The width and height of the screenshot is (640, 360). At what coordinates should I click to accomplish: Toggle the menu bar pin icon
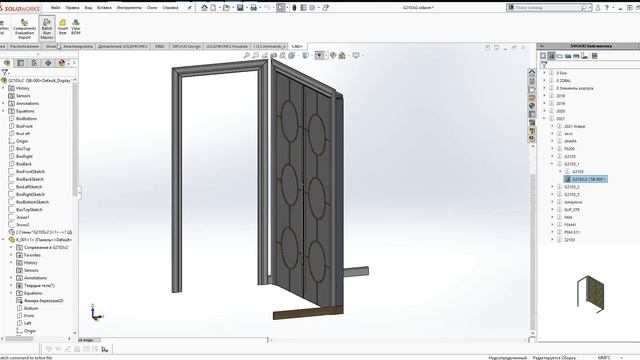click(189, 7)
